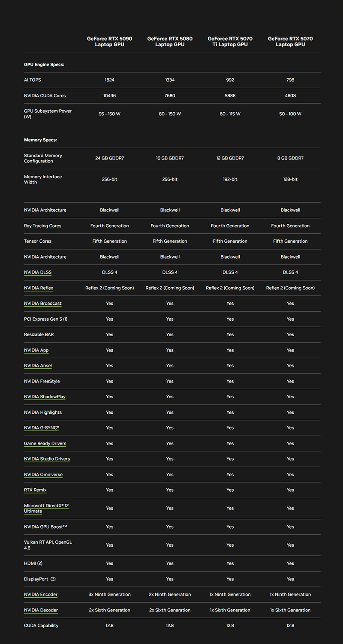Select the GeForce RTX 5090 Laptop GPU header
Image resolution: width=343 pixels, height=644 pixels.
pyautogui.click(x=110, y=42)
